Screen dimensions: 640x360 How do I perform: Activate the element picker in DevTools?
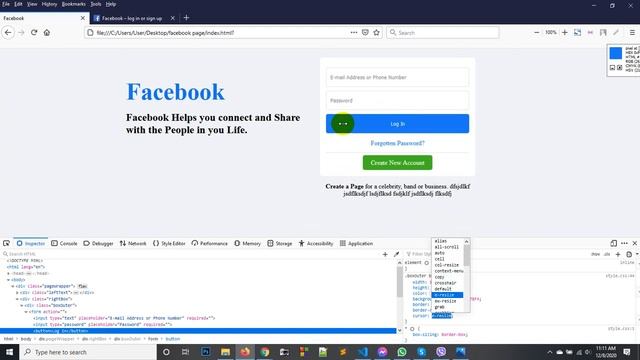pos(6,243)
